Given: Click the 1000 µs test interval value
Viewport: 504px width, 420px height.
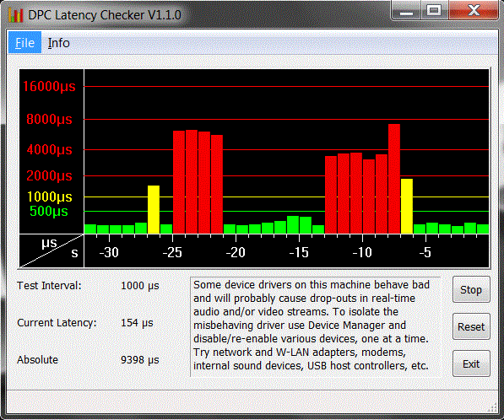Looking at the screenshot, I should [x=140, y=286].
